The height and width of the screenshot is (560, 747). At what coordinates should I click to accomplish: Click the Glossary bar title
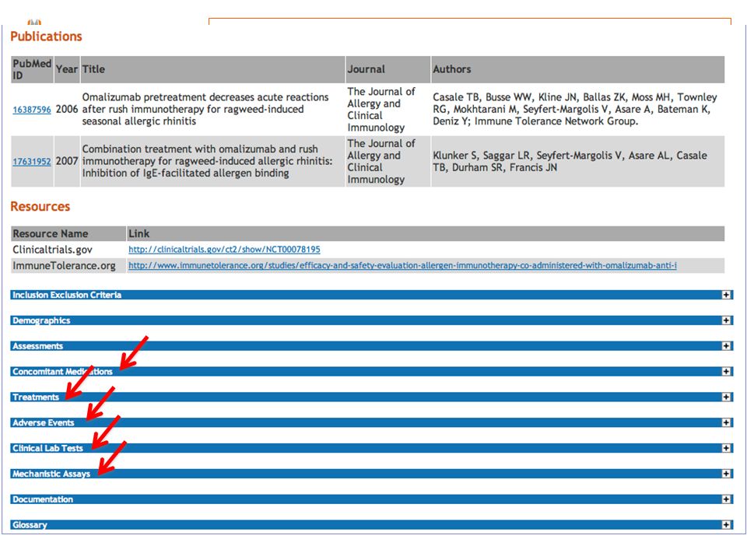click(x=30, y=525)
